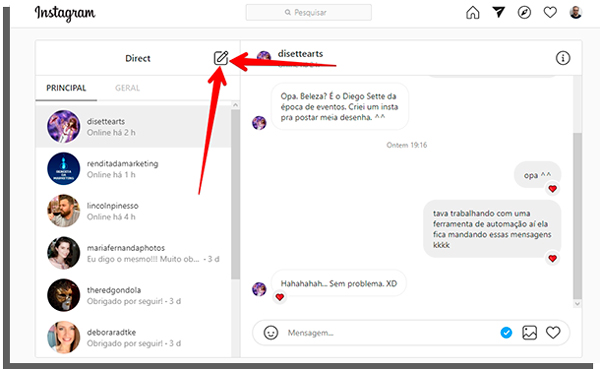The width and height of the screenshot is (600, 369).
Task: Click heart reaction on 'opa ^^' message
Action: pyautogui.click(x=553, y=189)
